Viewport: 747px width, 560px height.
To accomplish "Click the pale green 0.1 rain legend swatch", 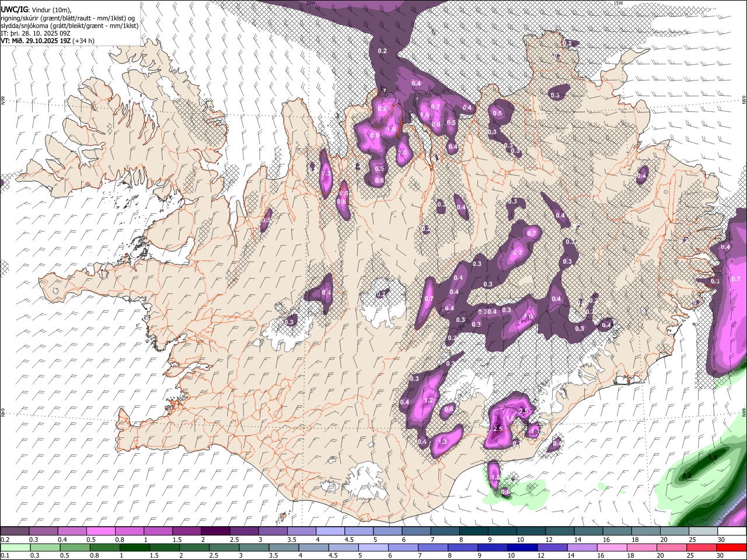I will coord(15,547).
